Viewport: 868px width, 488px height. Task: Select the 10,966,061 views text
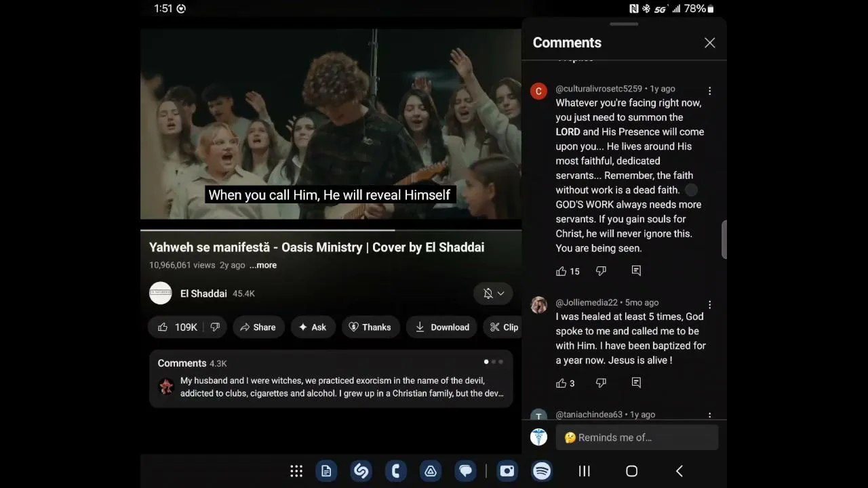(182, 265)
